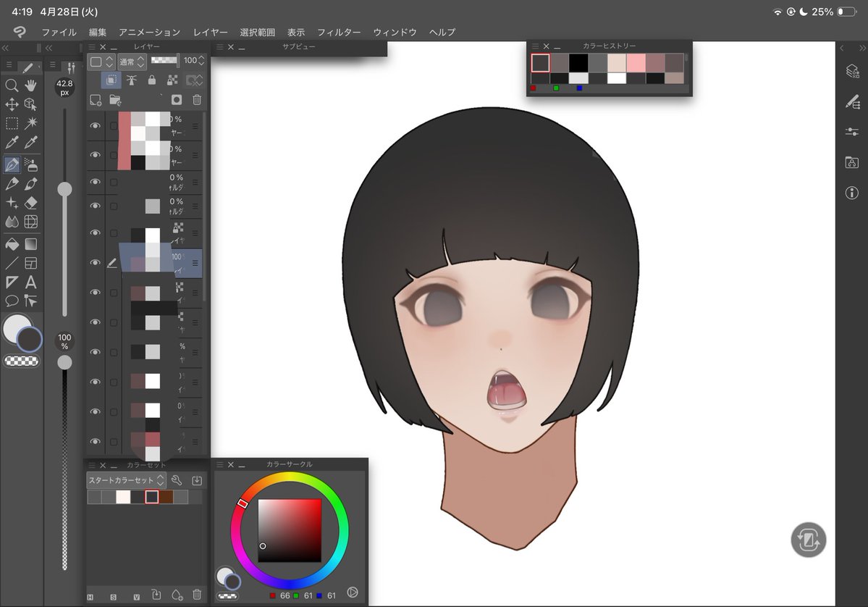Open the スタートカラーセット dropdown

pyautogui.click(x=126, y=480)
